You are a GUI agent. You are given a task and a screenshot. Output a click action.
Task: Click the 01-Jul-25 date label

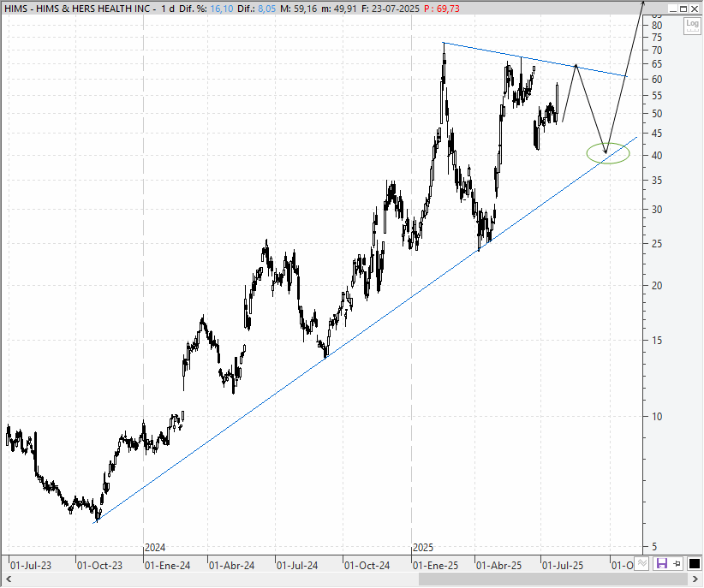(x=563, y=565)
